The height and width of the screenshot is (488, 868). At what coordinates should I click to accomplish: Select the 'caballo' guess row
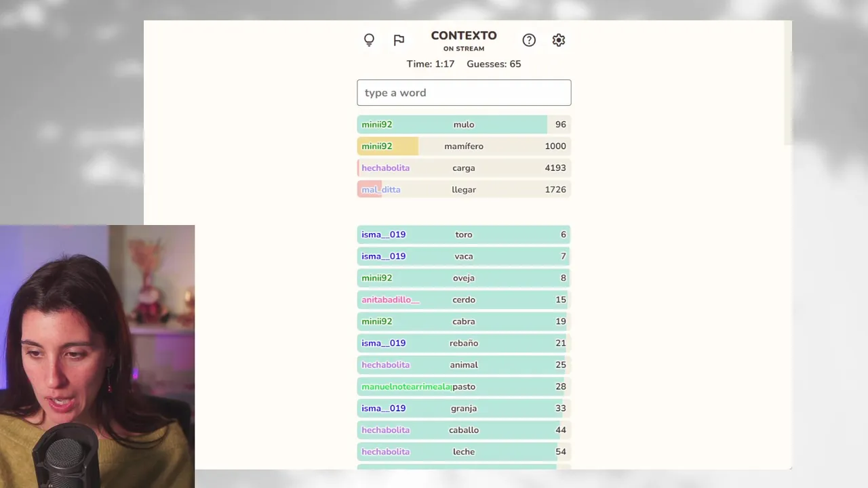[x=464, y=430]
